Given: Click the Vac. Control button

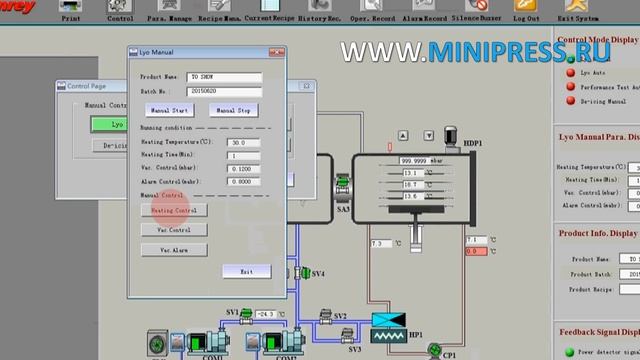Looking at the screenshot, I should [174, 230].
